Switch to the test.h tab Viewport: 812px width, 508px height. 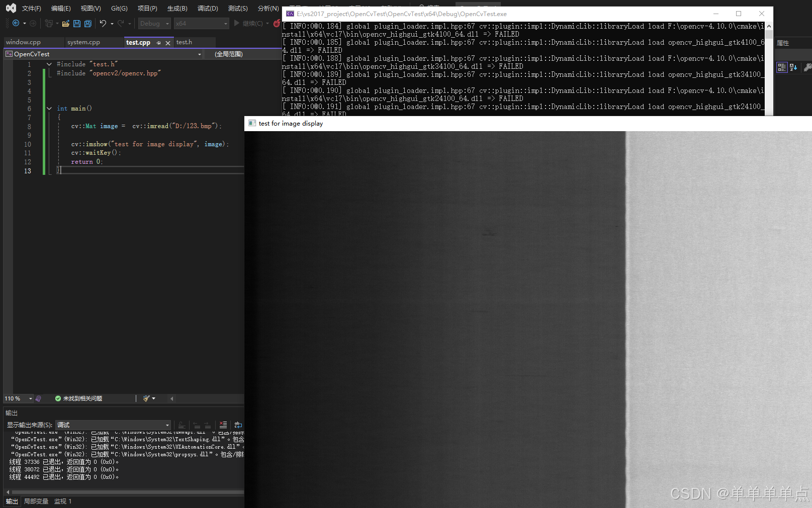point(184,42)
